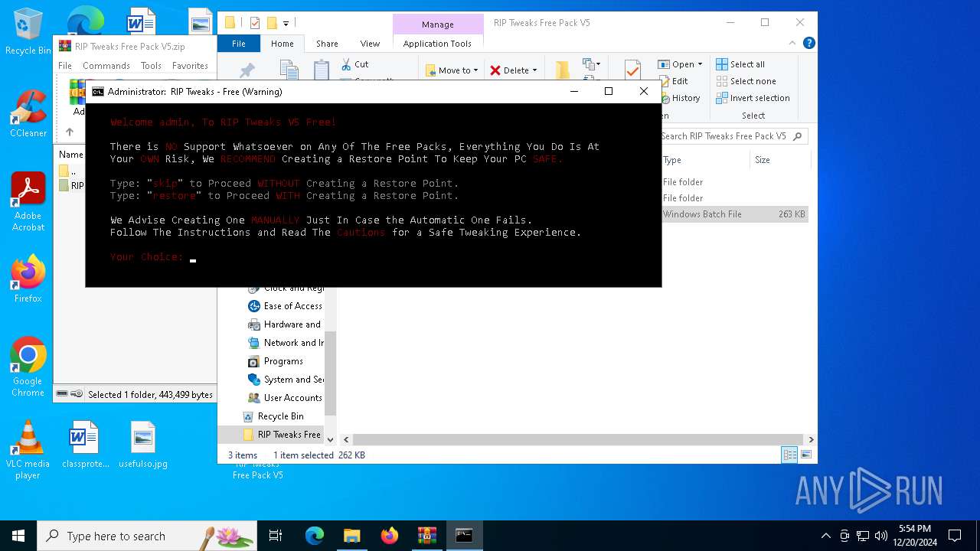Launch CCleaner from the desktop

28,114
